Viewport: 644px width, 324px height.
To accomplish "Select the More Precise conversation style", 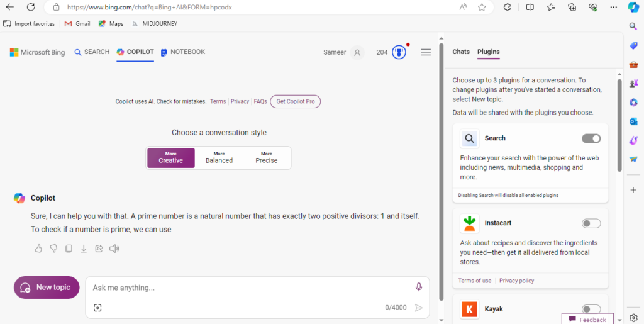I will point(267,158).
